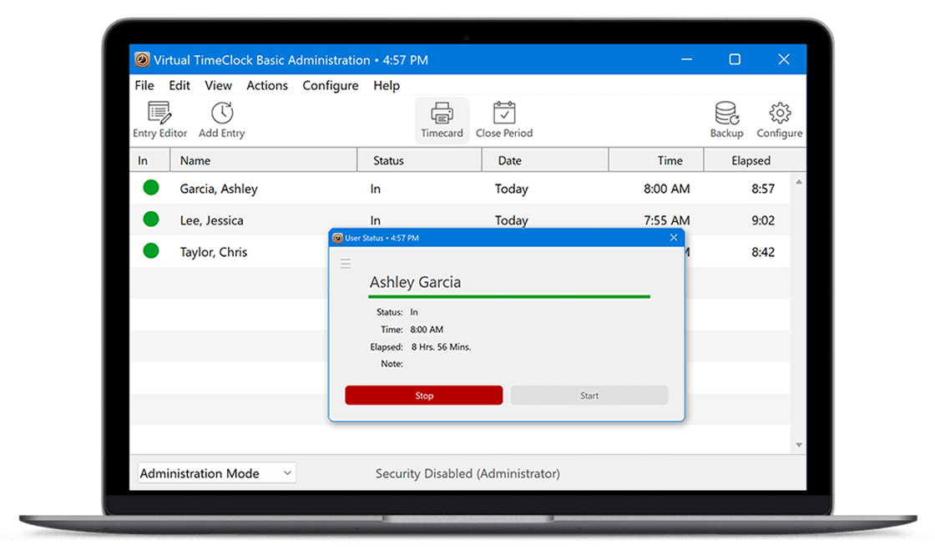Open the Actions menu
Viewport: 935px width, 560px height.
pyautogui.click(x=267, y=85)
